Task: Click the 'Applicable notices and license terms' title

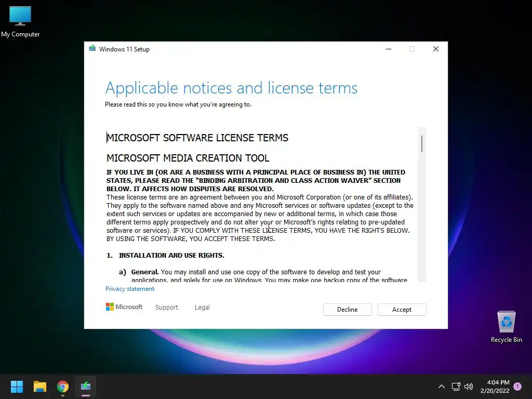Action: (x=231, y=88)
